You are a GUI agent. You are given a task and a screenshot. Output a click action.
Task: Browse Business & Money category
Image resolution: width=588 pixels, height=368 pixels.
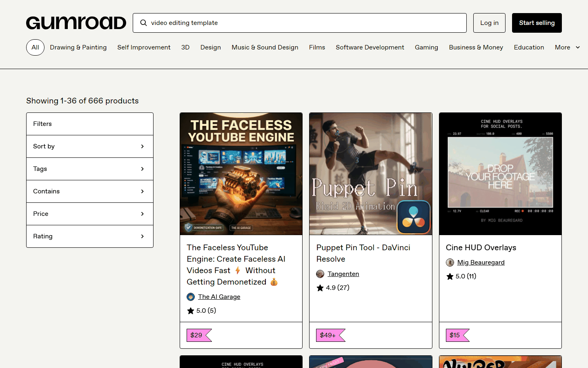tap(476, 47)
